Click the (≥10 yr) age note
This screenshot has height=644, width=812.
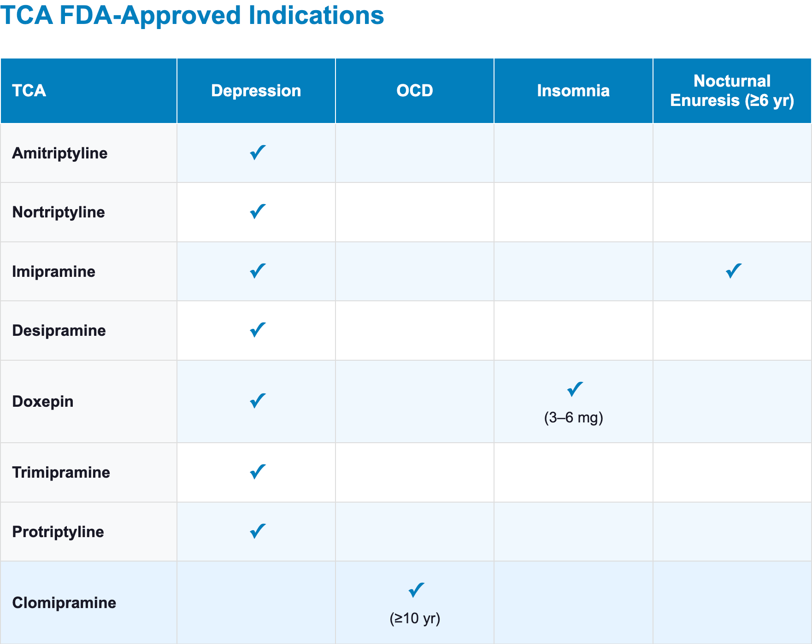point(415,618)
